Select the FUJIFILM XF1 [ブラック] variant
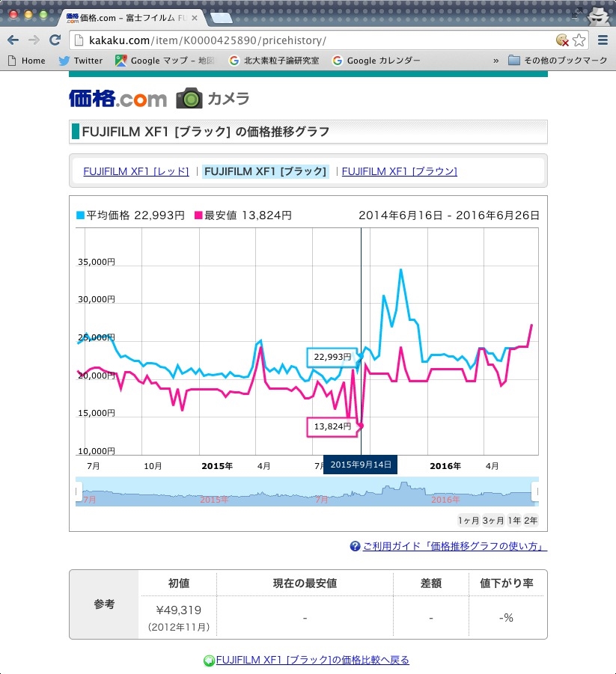 [266, 171]
